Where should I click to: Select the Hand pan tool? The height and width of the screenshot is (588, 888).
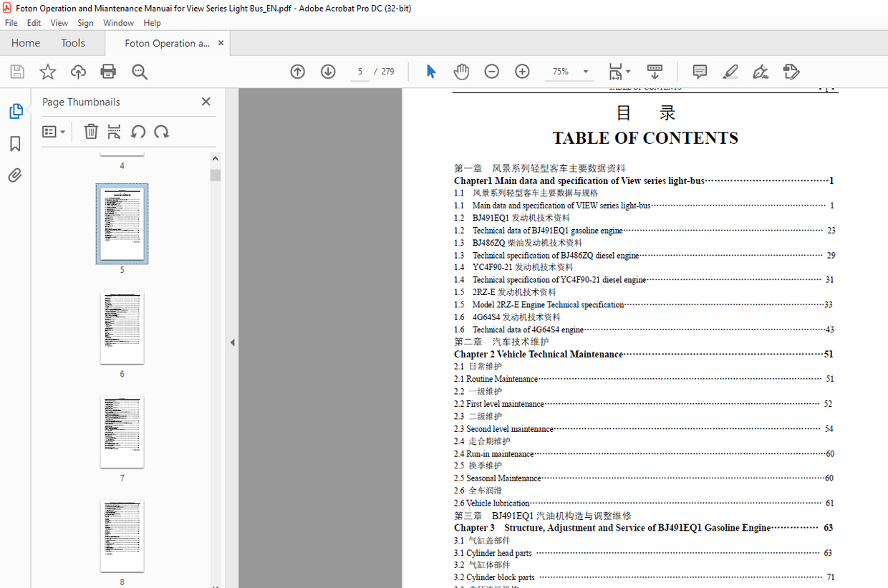[461, 72]
